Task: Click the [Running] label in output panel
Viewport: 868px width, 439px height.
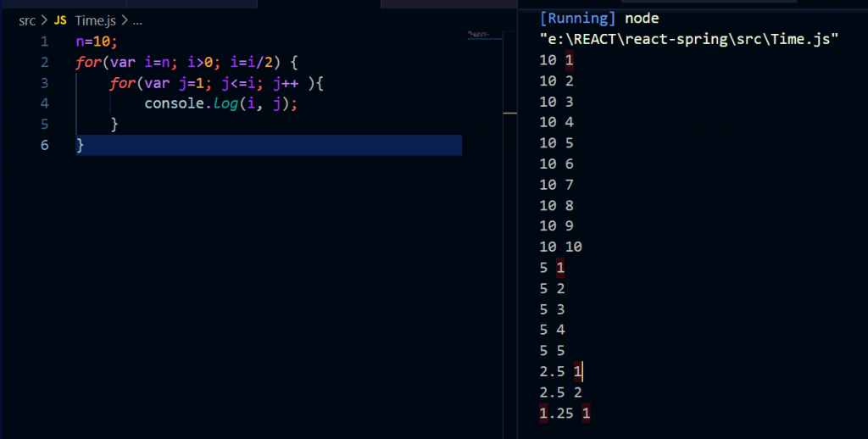Action: 578,18
